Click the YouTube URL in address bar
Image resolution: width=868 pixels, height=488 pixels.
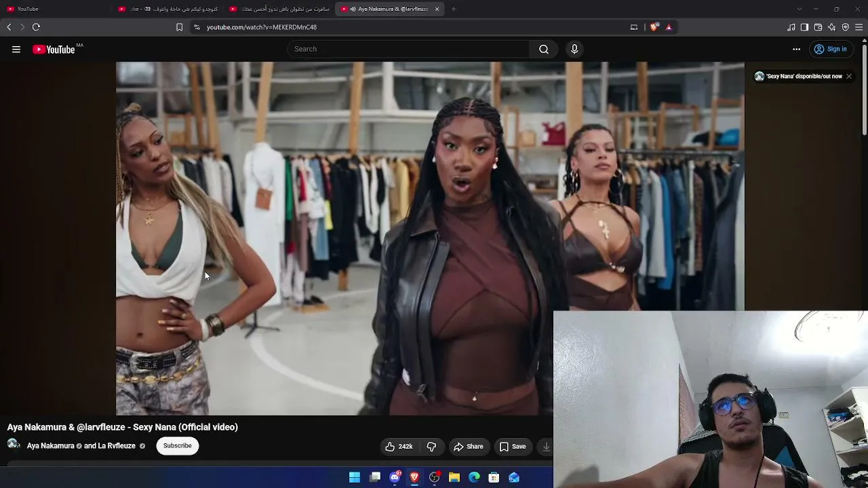(x=262, y=27)
